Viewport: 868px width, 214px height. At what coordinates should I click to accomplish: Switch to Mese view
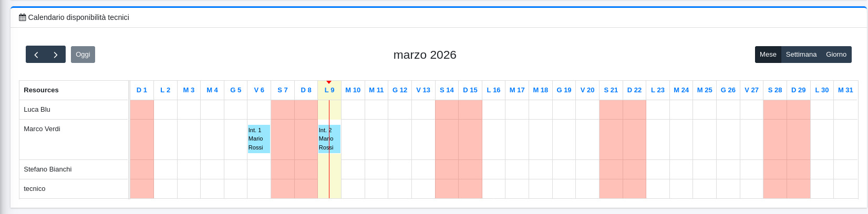pyautogui.click(x=768, y=55)
